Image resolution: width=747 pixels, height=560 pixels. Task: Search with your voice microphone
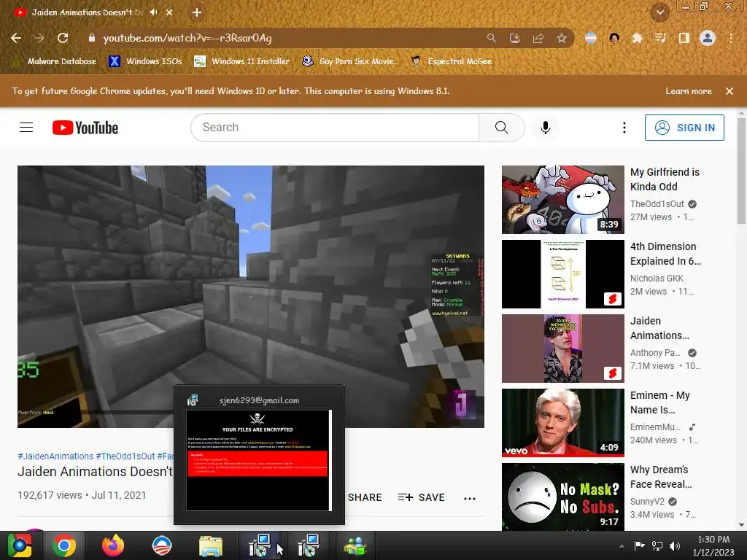coord(546,128)
